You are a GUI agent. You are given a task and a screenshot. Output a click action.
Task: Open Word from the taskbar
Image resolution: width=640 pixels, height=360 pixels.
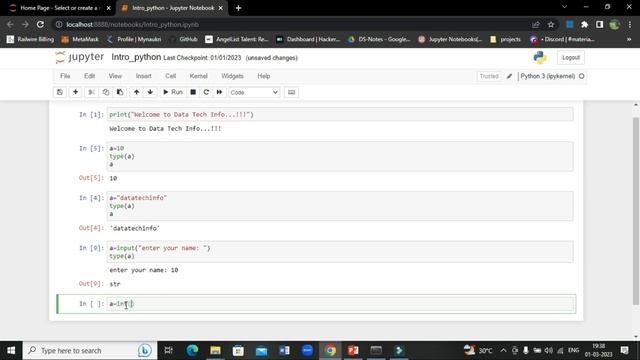(x=284, y=350)
